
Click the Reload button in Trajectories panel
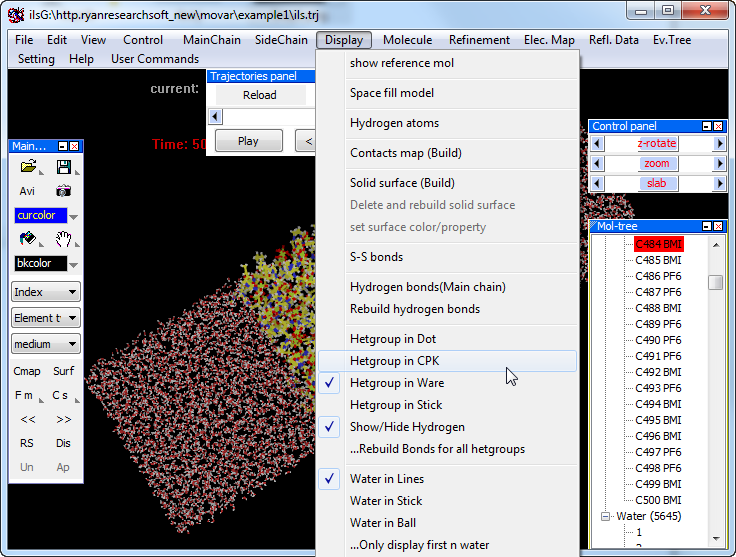(260, 95)
